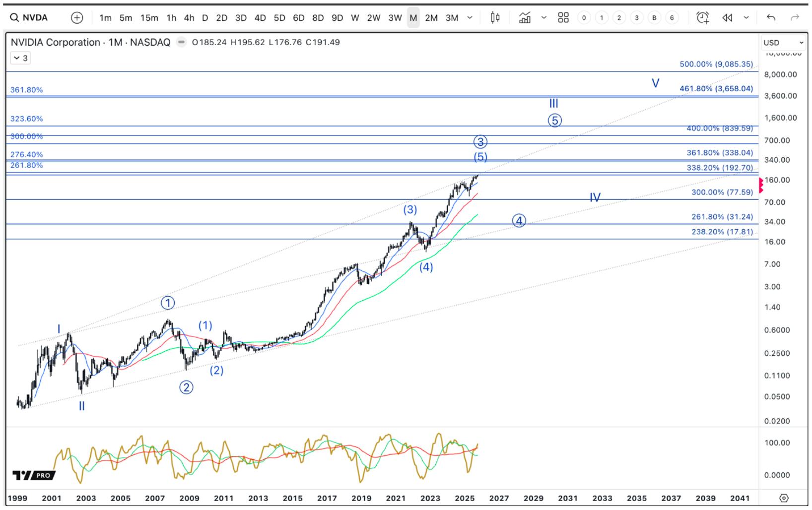Click the active M monthly interval
The width and height of the screenshot is (812, 510).
(413, 18)
